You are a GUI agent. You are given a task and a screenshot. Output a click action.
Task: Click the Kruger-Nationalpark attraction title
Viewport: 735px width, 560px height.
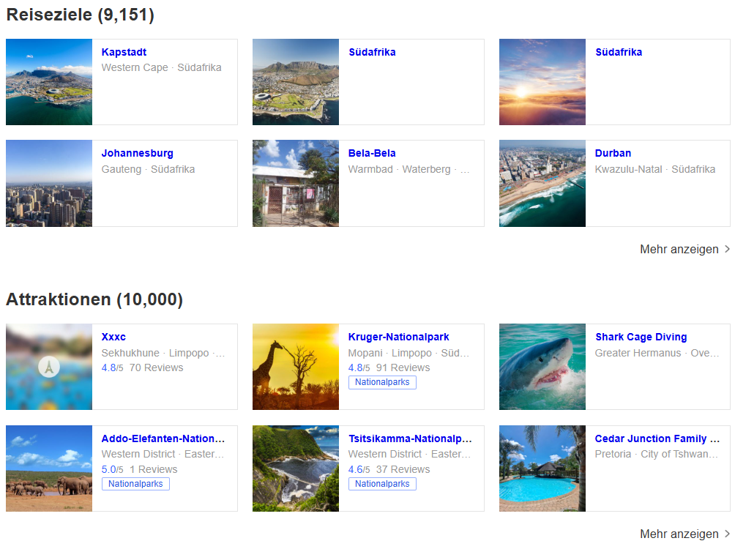(398, 337)
